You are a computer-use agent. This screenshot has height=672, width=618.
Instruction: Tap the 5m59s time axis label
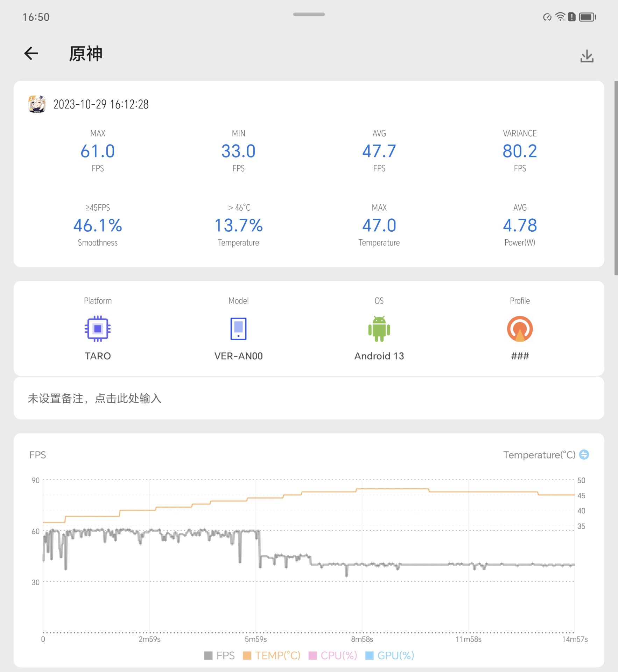[x=255, y=639]
